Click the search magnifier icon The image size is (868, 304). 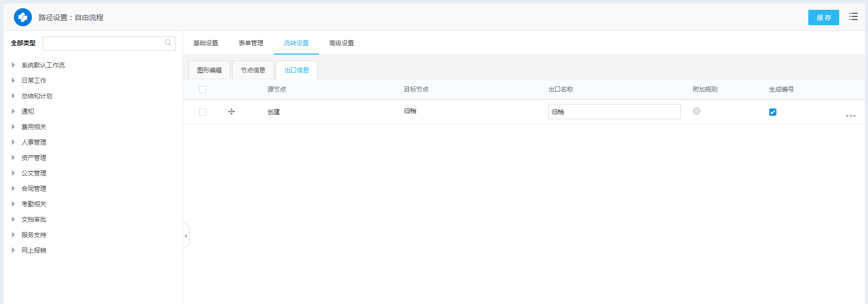click(168, 43)
